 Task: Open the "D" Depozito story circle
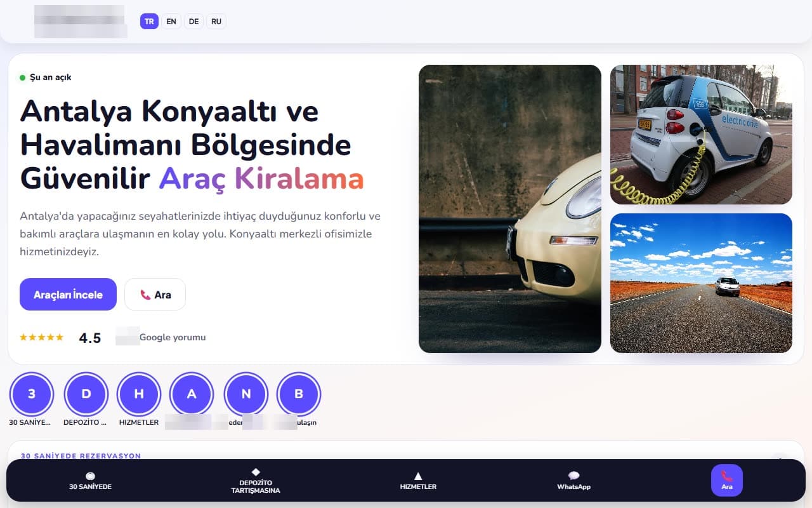pyautogui.click(x=86, y=394)
